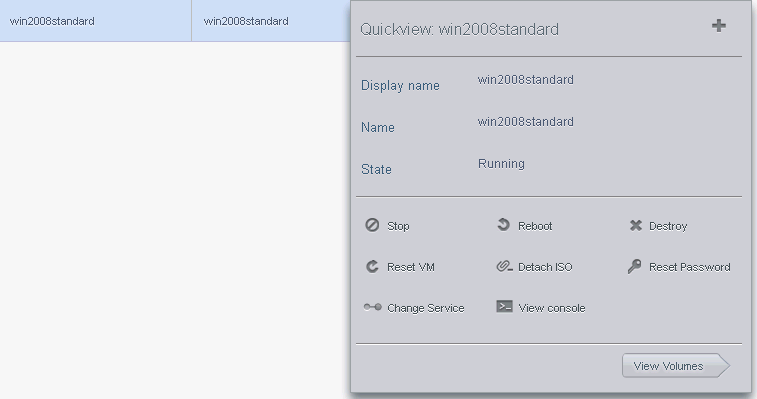This screenshot has height=399, width=757.
Task: Click the Change Service connector icon
Action: [372, 307]
